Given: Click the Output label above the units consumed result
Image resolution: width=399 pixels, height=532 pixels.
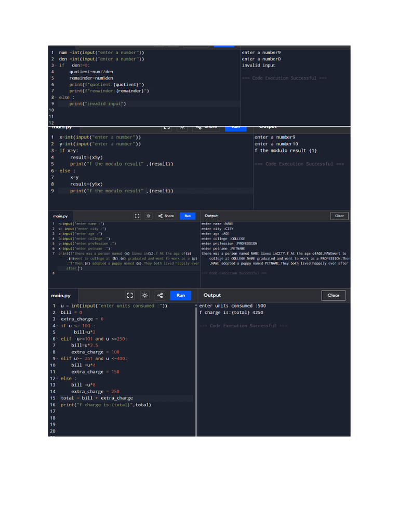Looking at the screenshot, I should click(212, 295).
